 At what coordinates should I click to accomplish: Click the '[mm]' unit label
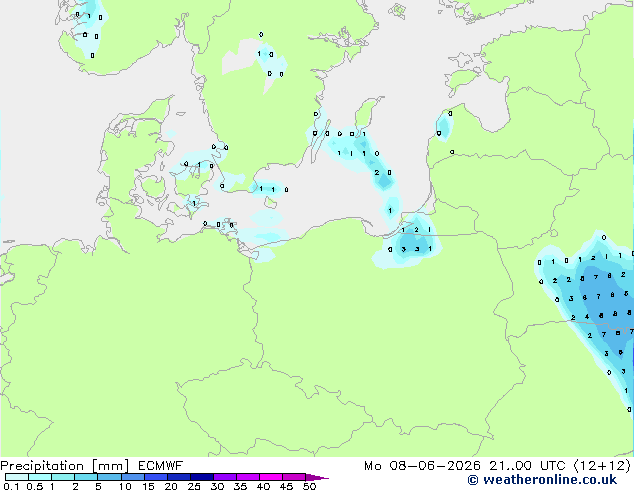click(x=110, y=466)
